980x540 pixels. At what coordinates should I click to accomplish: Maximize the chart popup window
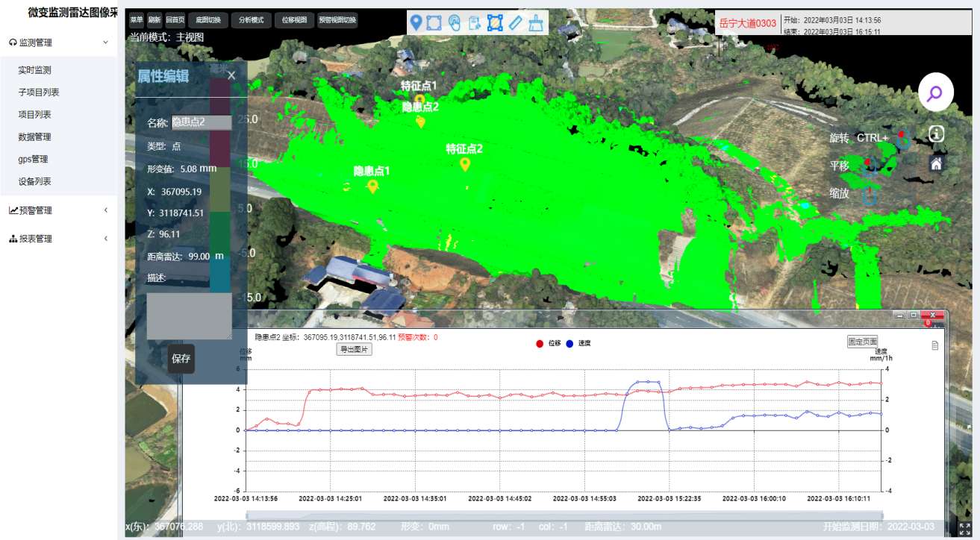tap(913, 315)
